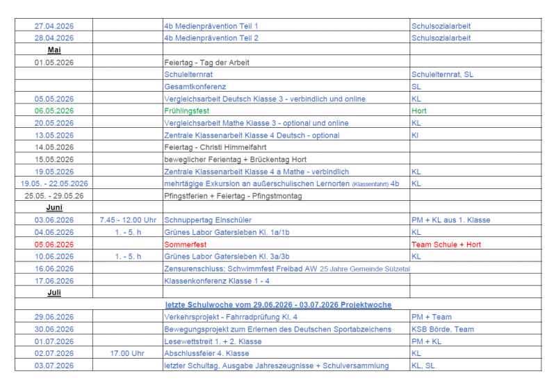Viewport: 556px width, 392px height.
Task: Select the Lesewettstreit 1. + 2. Klasse entry
Action: tap(213, 341)
